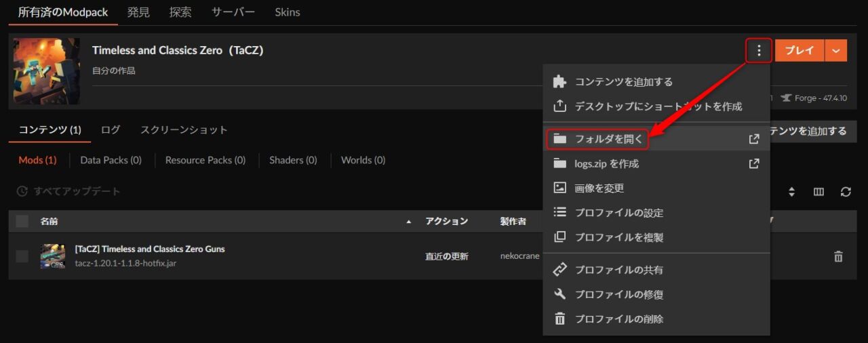Click the modpack title Timeless and Classics Zero (TaCZ)
Screen dimensions: 868x343
(178, 51)
